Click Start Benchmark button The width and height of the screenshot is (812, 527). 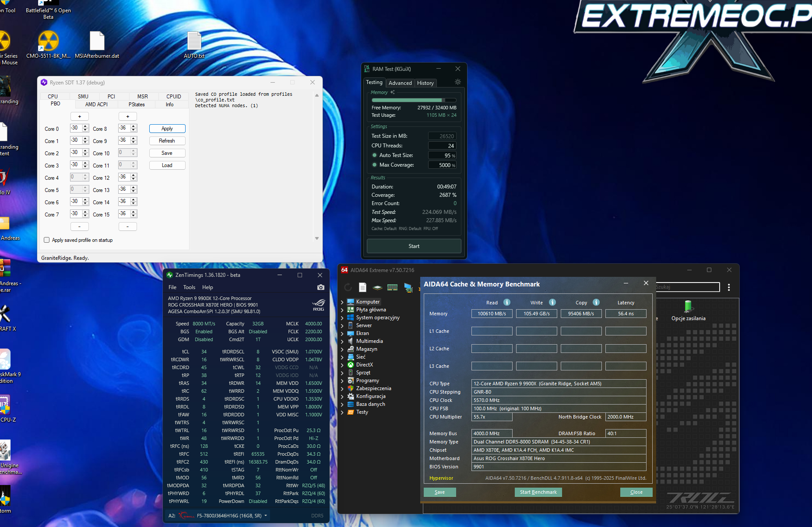(538, 492)
